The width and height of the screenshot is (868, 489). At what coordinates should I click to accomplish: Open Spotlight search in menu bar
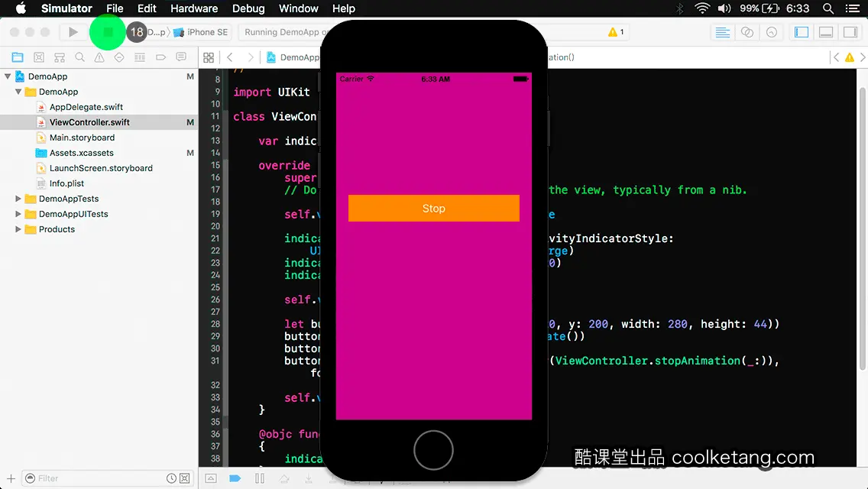click(828, 8)
